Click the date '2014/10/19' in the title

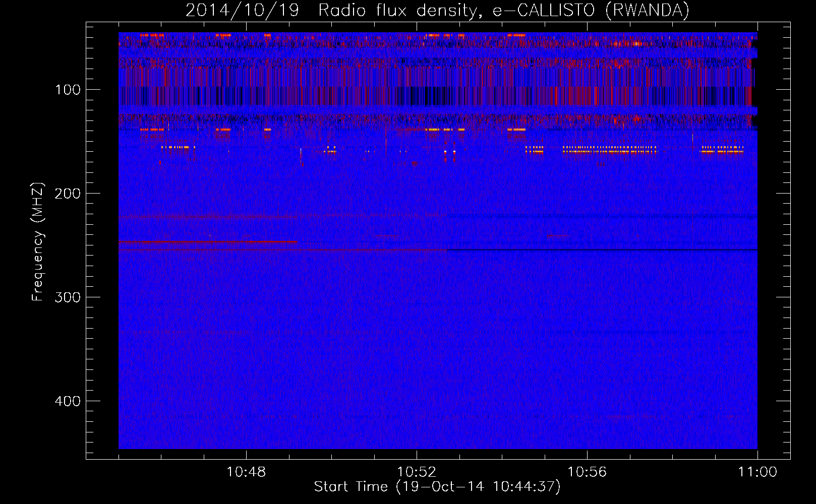[242, 11]
